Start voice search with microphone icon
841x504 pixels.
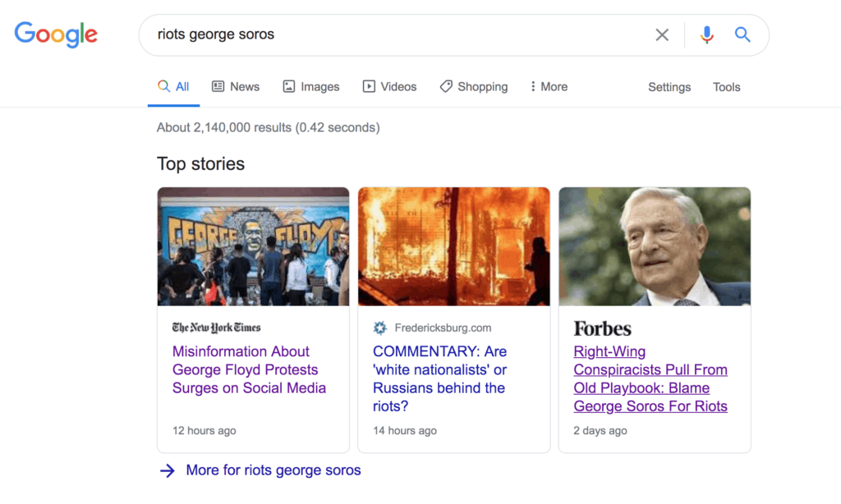[706, 34]
